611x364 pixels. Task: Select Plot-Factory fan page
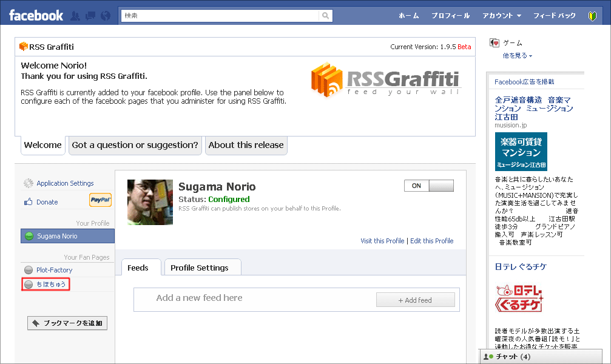[x=54, y=270]
